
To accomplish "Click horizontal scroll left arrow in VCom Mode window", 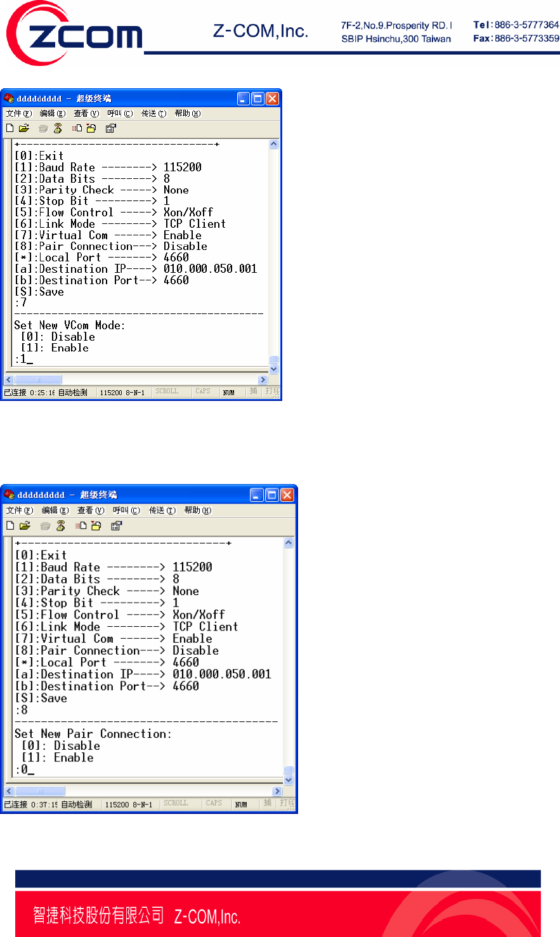I will pyautogui.click(x=10, y=380).
